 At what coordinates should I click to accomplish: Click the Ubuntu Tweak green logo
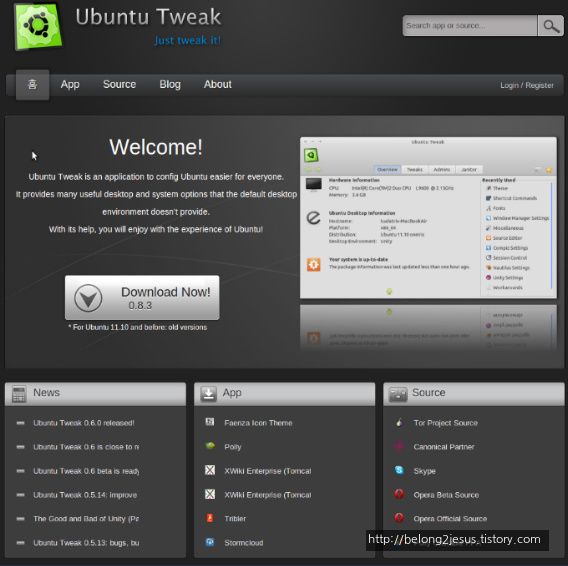[38, 26]
